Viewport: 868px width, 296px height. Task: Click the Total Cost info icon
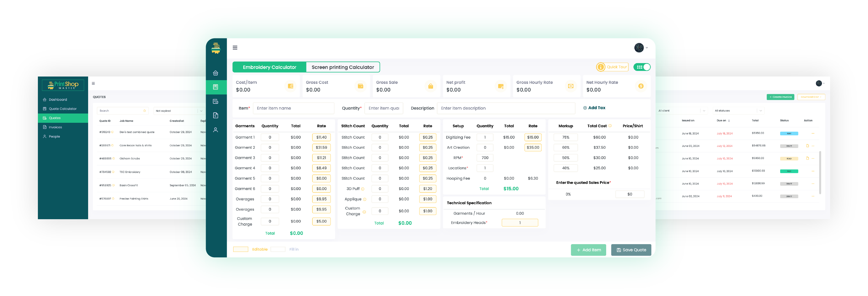(x=610, y=126)
